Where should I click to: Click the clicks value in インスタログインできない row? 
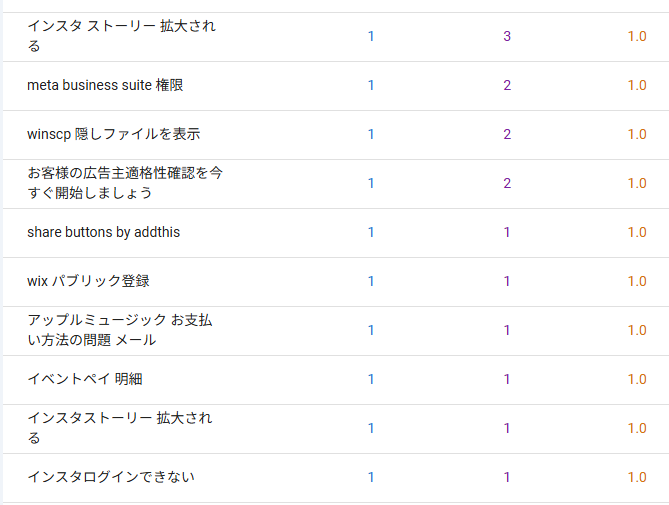(x=371, y=478)
